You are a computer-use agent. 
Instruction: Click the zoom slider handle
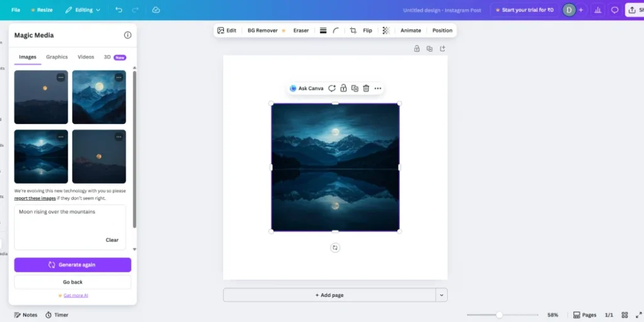click(499, 315)
